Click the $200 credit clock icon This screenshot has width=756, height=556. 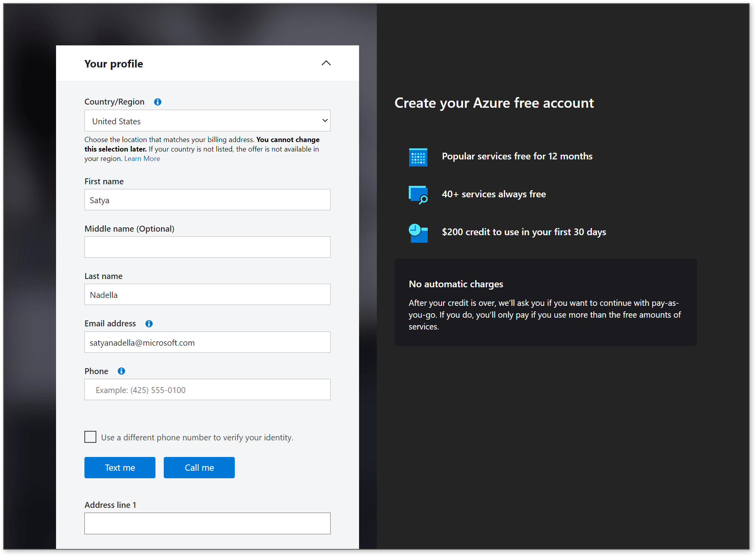click(x=418, y=233)
